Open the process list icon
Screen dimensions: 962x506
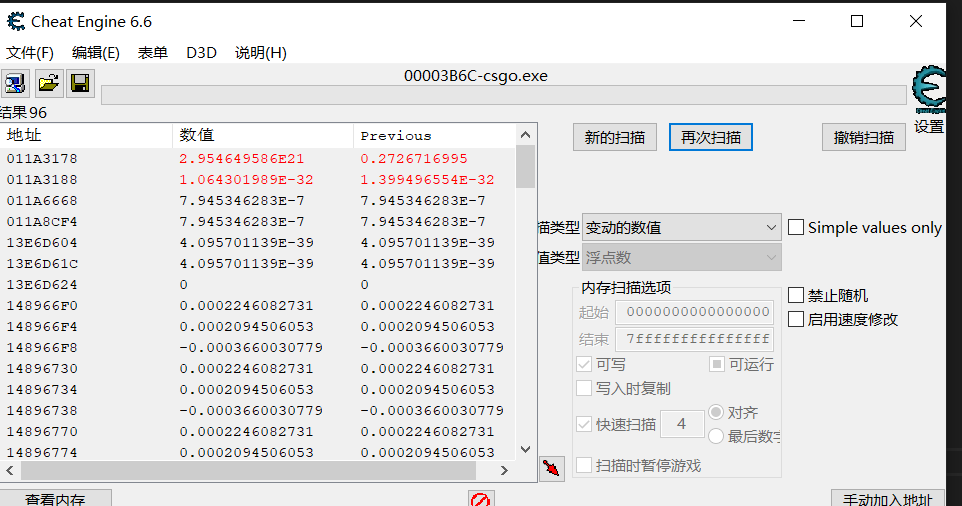(x=15, y=83)
